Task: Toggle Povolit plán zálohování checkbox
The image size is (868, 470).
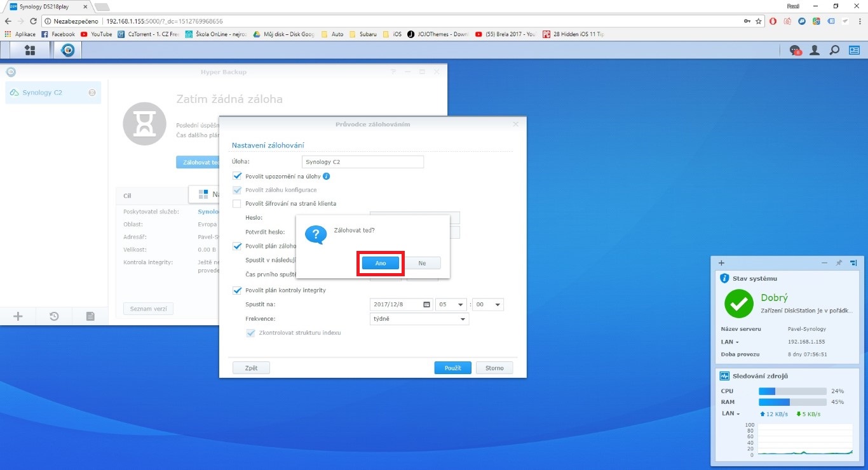Action: [237, 246]
